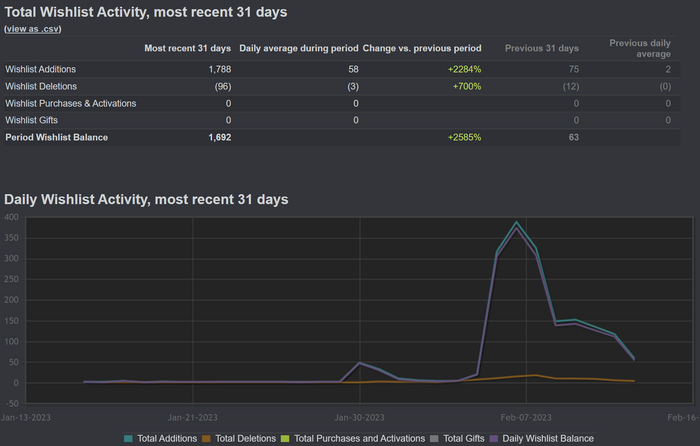The width and height of the screenshot is (700, 446).
Task: Click the gray Total Gifts legend swatch
Action: pos(434,438)
